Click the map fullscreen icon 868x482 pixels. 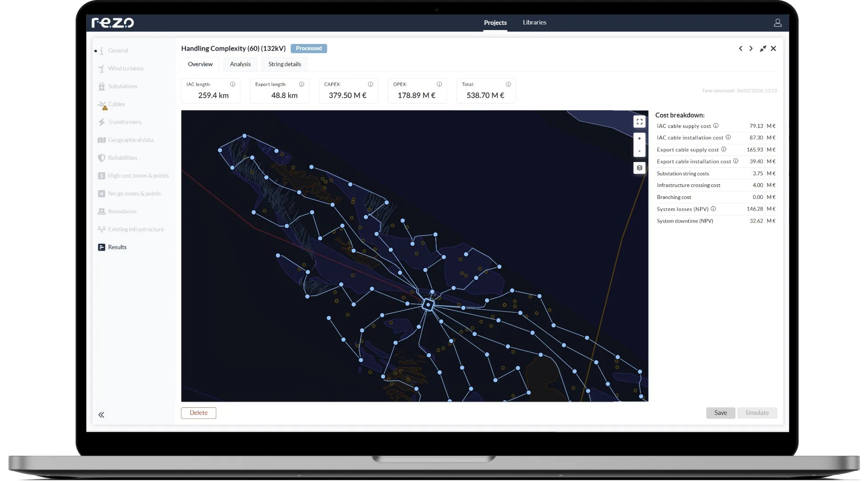(x=639, y=121)
